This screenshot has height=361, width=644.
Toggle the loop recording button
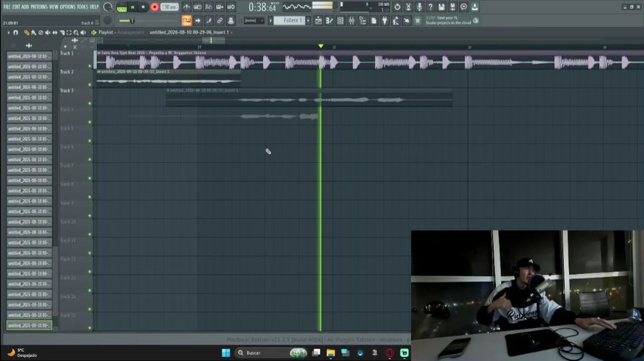(231, 7)
